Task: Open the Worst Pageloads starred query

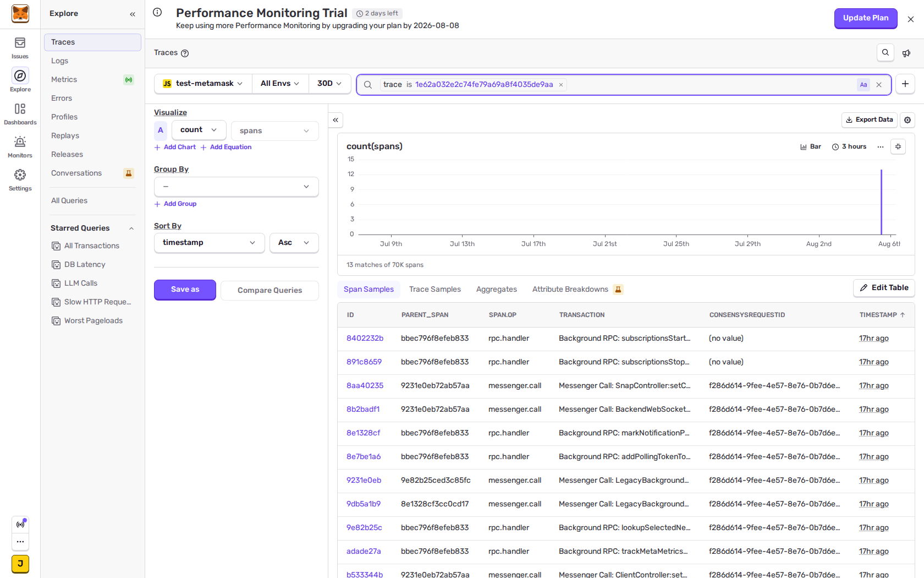Action: tap(91, 321)
